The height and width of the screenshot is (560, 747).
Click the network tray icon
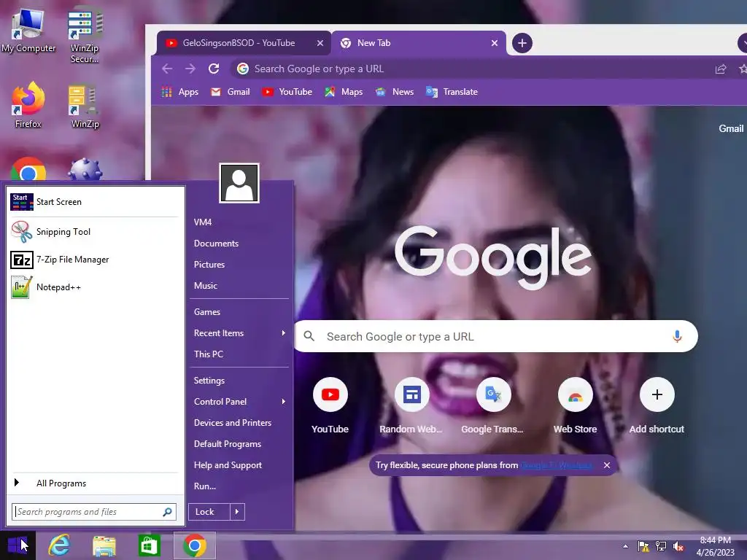661,546
